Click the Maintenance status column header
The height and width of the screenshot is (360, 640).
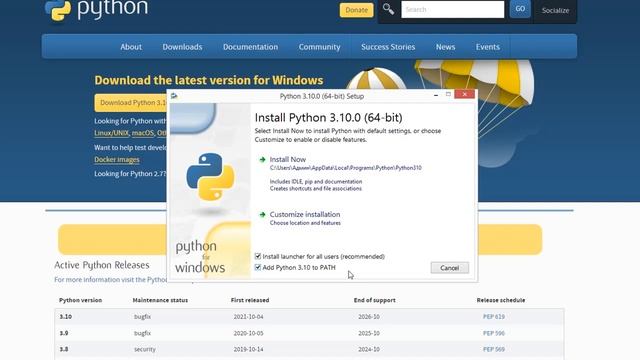click(x=160, y=300)
